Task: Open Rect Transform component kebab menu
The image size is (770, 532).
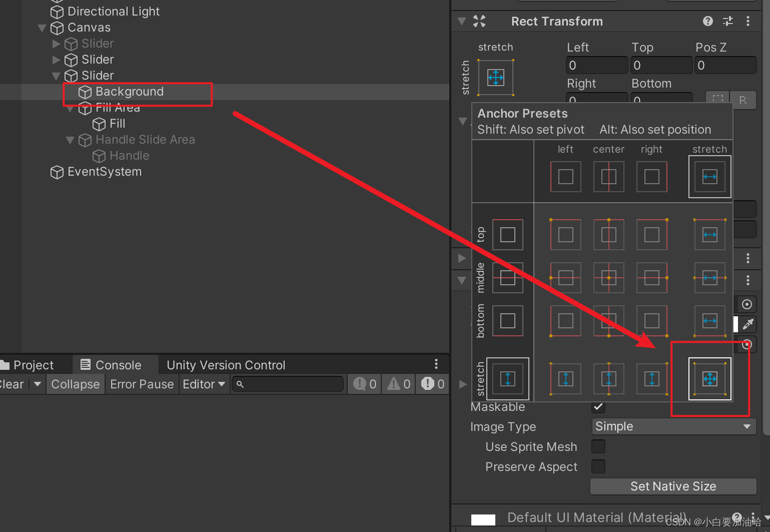Action: coord(748,21)
